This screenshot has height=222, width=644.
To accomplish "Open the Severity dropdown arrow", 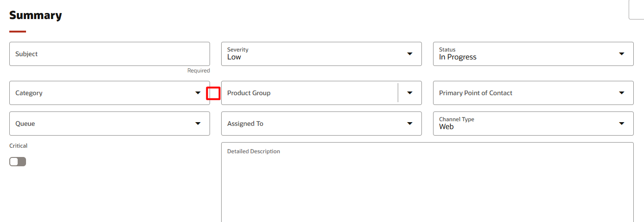I will tap(410, 54).
